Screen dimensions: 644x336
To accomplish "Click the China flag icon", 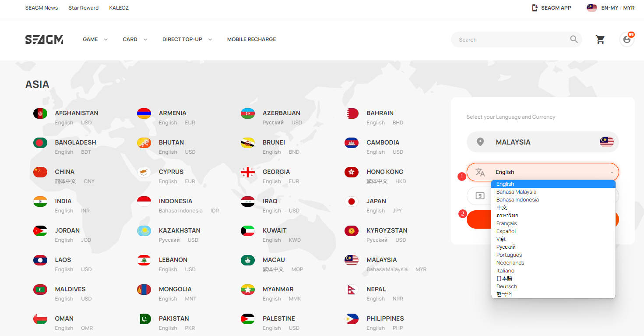I will (40, 172).
